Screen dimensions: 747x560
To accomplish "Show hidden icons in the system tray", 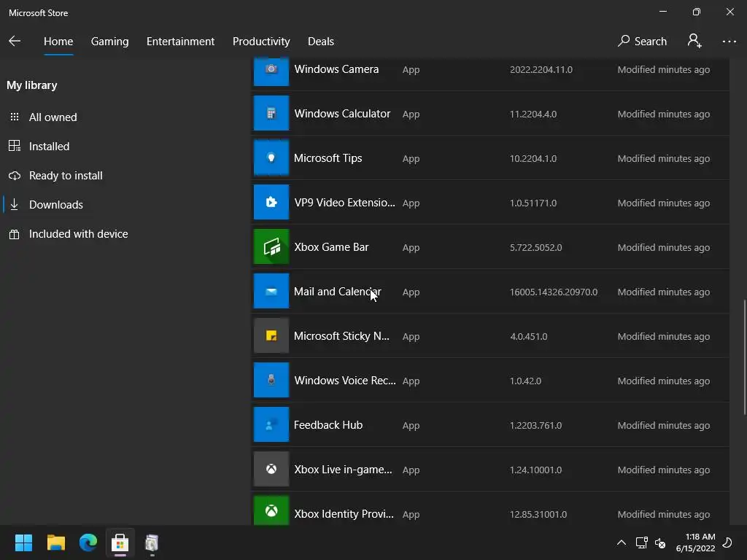I will [622, 542].
